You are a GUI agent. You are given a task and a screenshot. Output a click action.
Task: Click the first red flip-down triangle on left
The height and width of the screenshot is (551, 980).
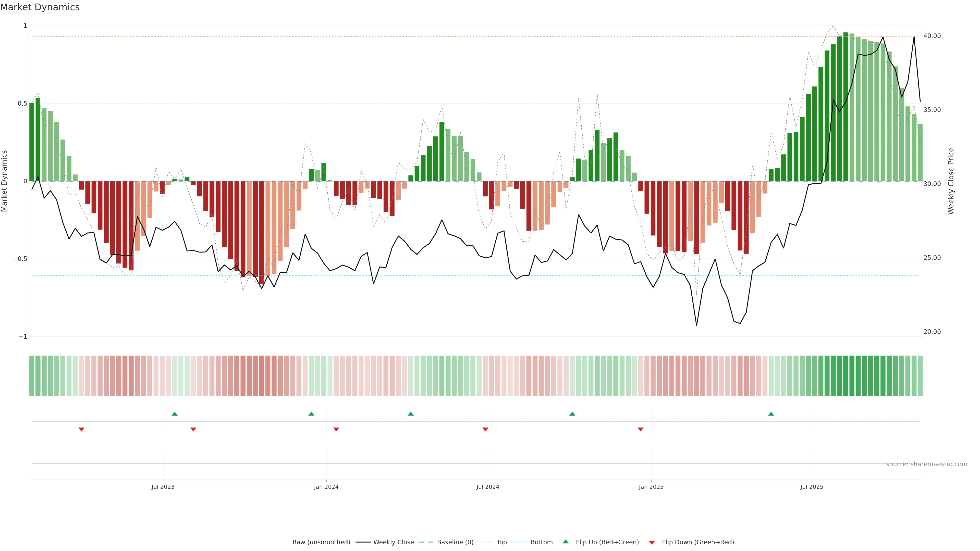pos(81,429)
